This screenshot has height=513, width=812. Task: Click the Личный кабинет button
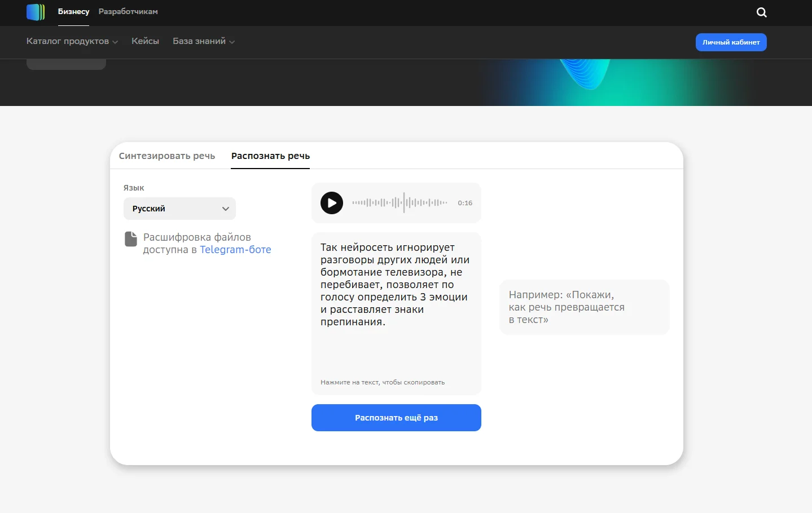pos(731,42)
